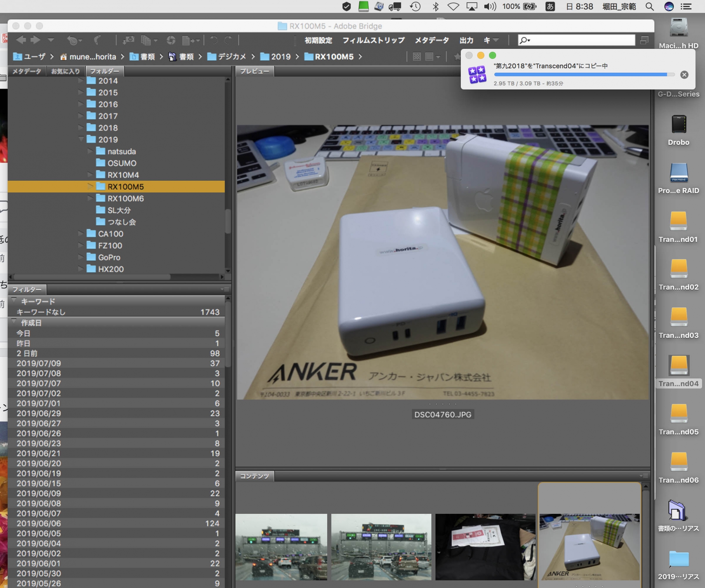Open the Drobo drive on desktop

pyautogui.click(x=679, y=130)
